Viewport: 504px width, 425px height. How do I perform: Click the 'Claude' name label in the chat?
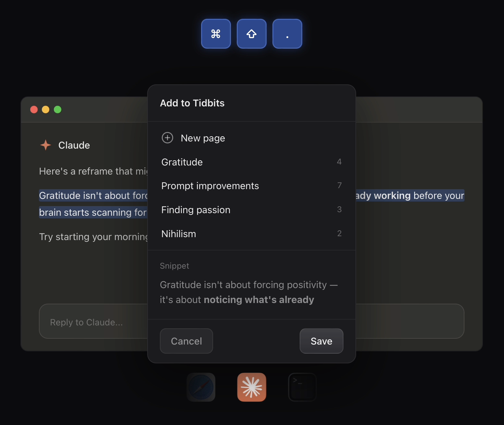point(74,145)
